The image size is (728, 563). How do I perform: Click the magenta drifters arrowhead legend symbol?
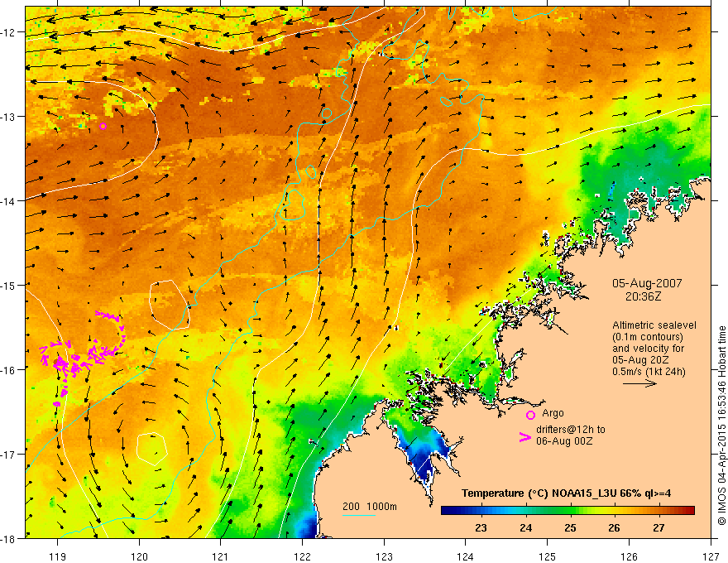pyautogui.click(x=524, y=437)
